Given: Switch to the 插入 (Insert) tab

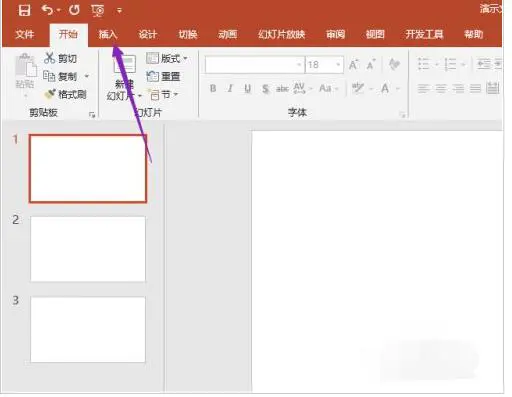Looking at the screenshot, I should (x=108, y=34).
